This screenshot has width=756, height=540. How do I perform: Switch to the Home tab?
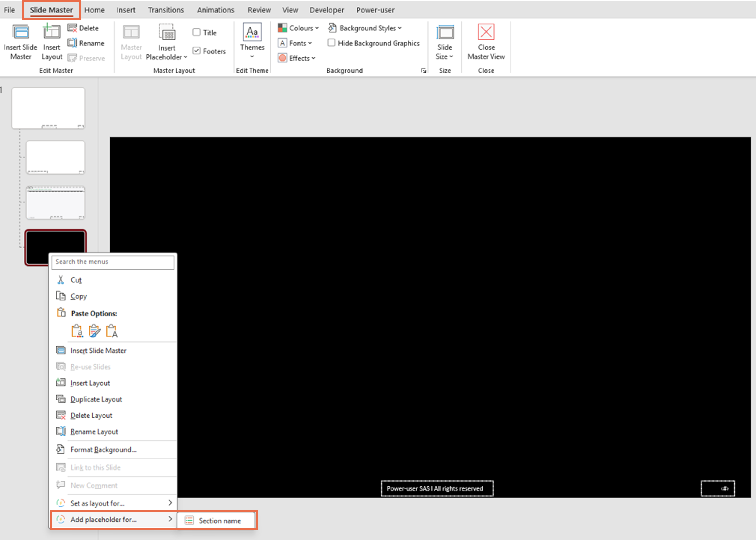94,10
